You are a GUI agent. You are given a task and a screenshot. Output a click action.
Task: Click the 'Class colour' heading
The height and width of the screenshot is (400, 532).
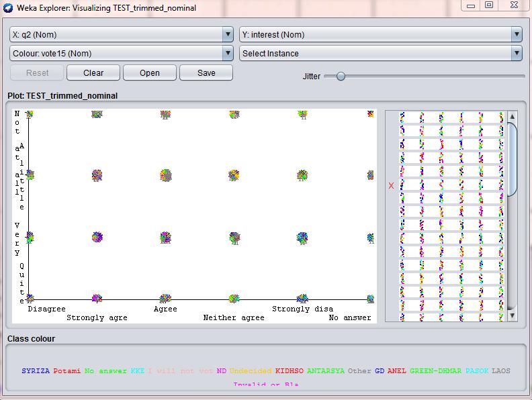pyautogui.click(x=31, y=339)
